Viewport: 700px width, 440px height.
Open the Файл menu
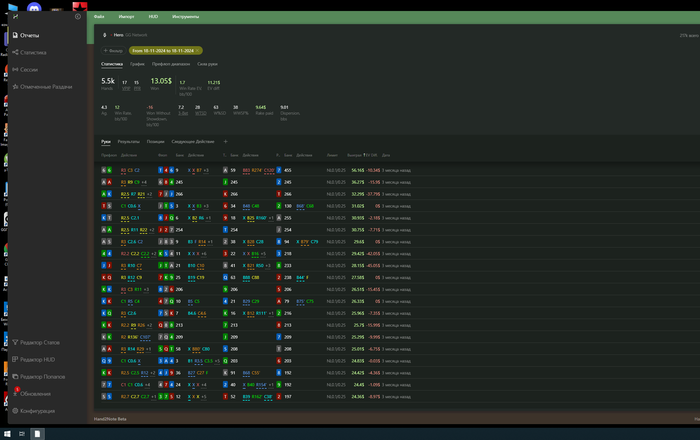[x=99, y=17]
